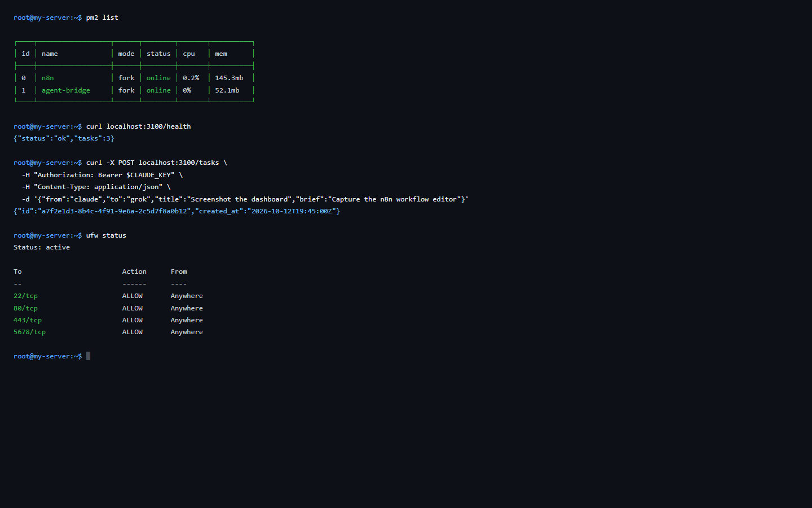
Task: Click the "443/tcp" firewall rule
Action: tap(28, 320)
